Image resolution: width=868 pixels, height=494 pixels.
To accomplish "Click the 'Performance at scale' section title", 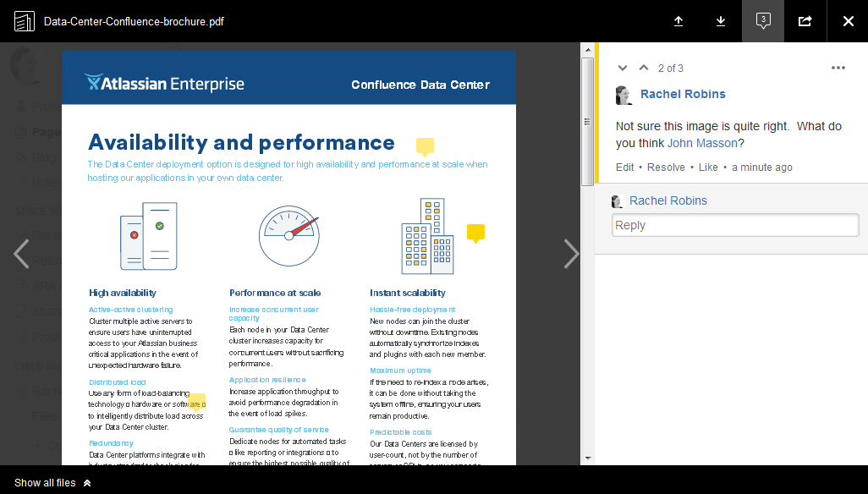I will tap(275, 293).
